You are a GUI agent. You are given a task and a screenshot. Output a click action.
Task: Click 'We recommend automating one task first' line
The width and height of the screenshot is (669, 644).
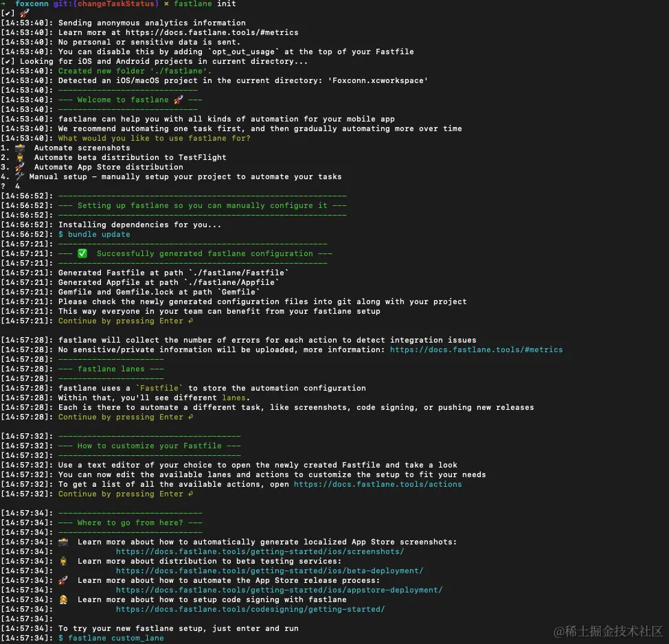point(260,129)
